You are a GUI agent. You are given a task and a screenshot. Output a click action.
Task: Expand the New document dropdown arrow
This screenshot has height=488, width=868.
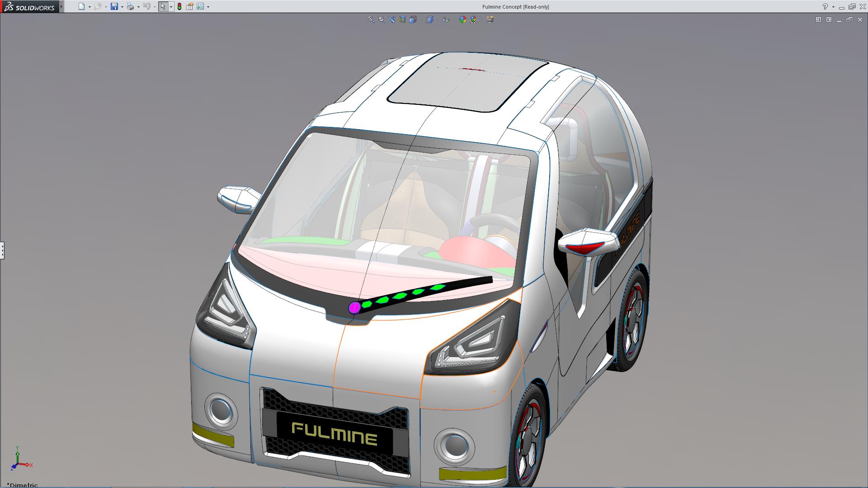90,7
